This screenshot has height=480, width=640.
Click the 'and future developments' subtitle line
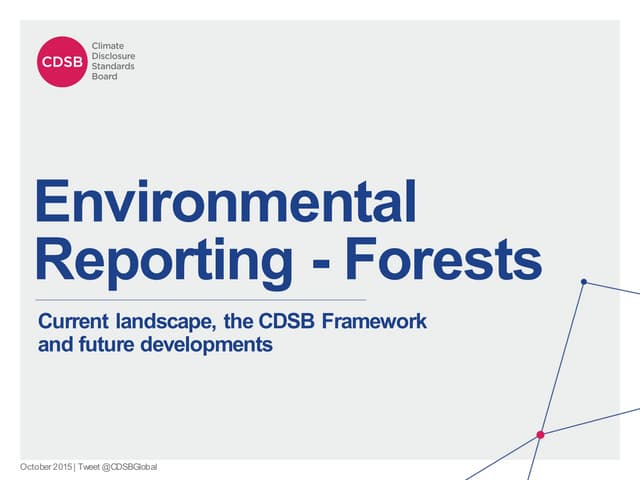pos(155,346)
